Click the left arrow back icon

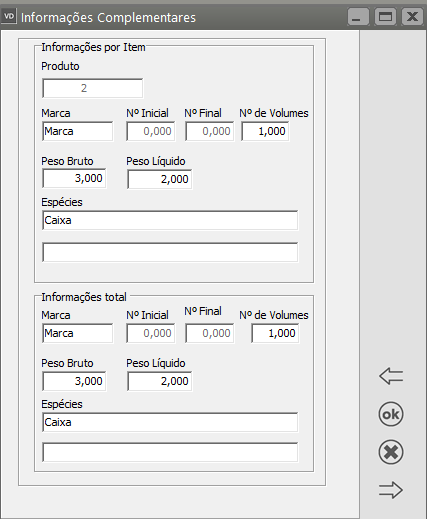tap(391, 376)
